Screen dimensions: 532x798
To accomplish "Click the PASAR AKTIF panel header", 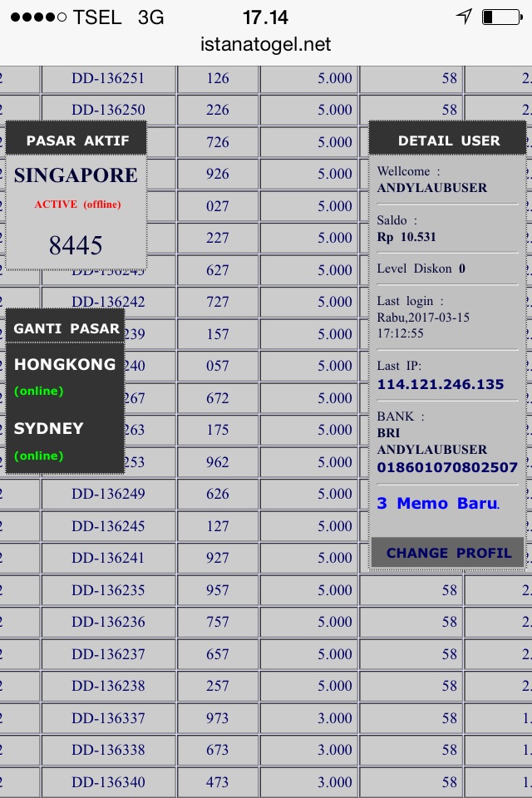I will click(x=77, y=140).
